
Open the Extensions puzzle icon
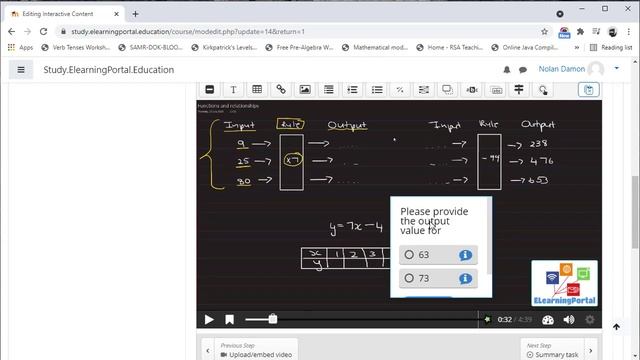coord(580,31)
